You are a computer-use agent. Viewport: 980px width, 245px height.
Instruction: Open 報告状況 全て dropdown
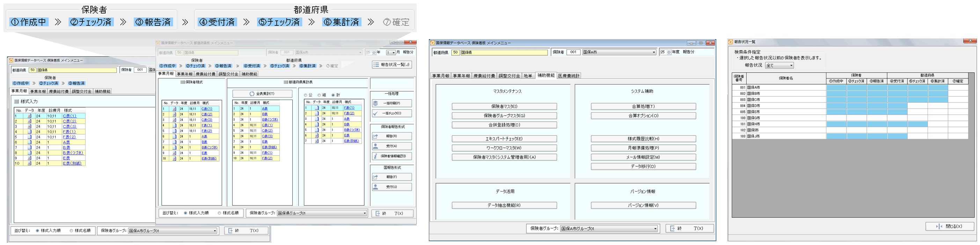tap(779, 65)
